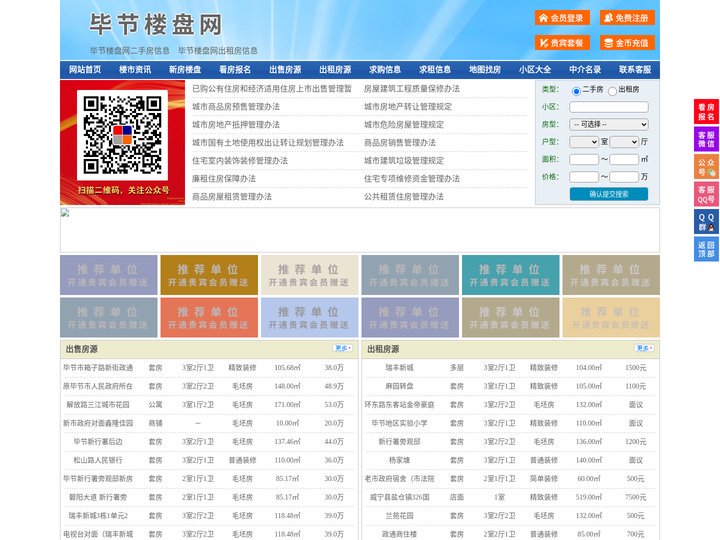Open 出售房源 in navigation bar

(285, 70)
